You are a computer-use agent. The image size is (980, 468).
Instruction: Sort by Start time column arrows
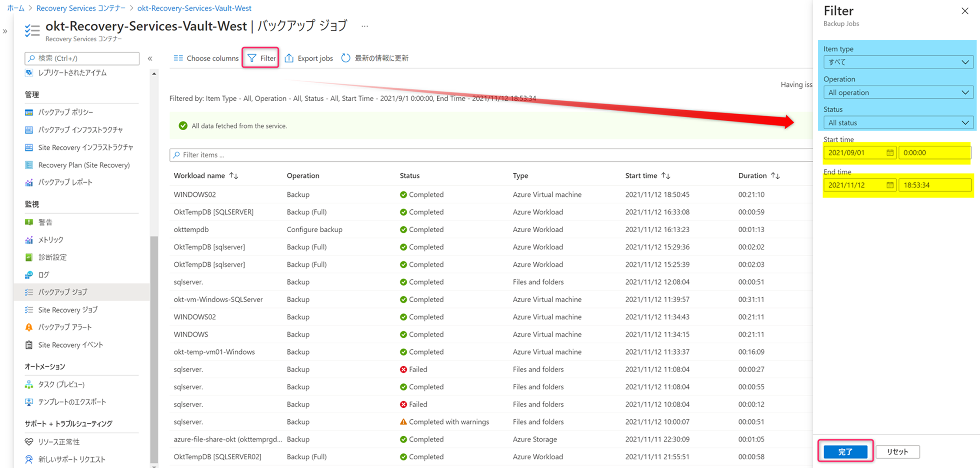pos(665,176)
